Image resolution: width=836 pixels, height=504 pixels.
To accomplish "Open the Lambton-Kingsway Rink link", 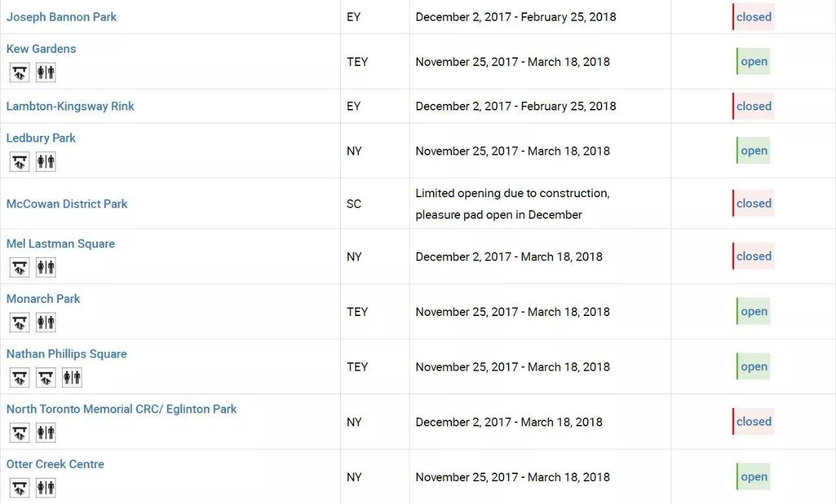I will click(x=70, y=106).
